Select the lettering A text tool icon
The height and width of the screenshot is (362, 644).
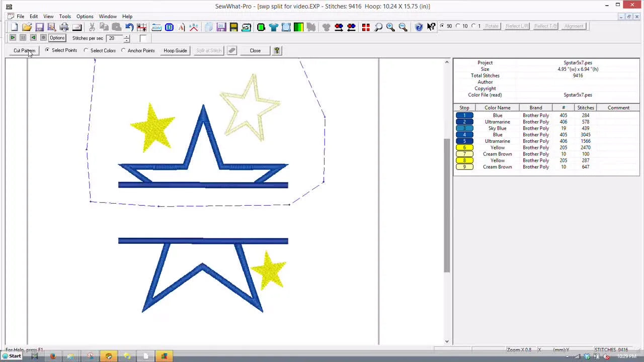[x=182, y=27]
